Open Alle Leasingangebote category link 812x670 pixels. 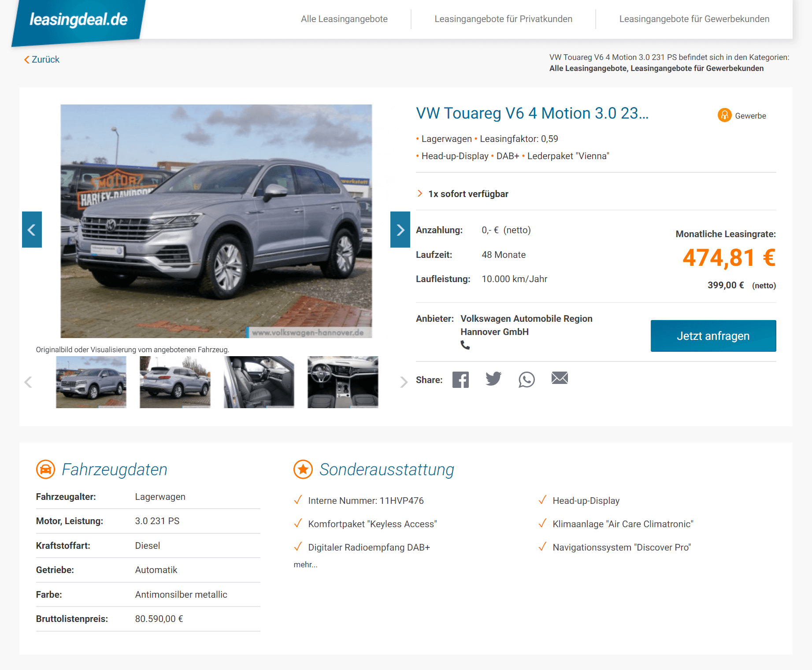point(589,68)
